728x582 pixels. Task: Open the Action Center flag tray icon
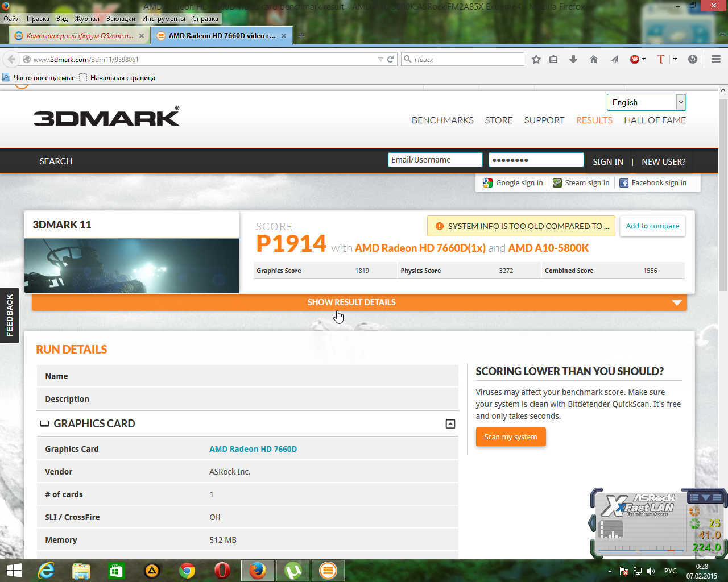pyautogui.click(x=624, y=571)
